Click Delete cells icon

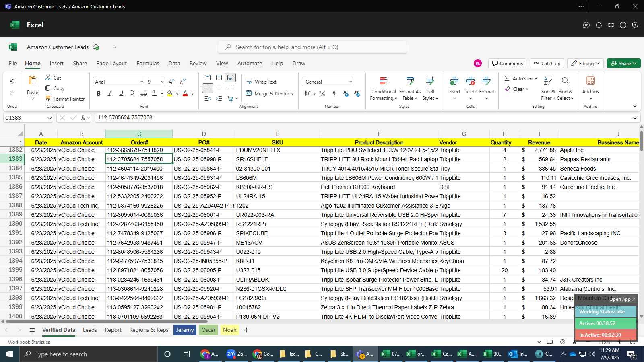(470, 81)
